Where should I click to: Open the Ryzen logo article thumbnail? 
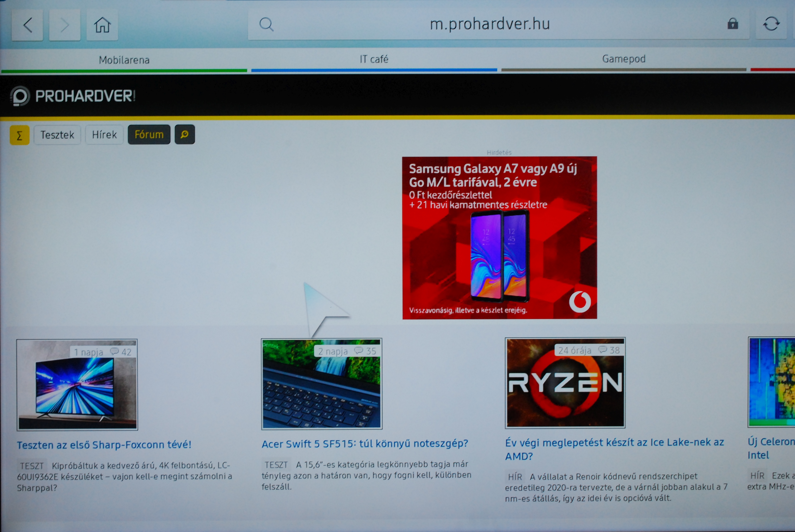565,383
